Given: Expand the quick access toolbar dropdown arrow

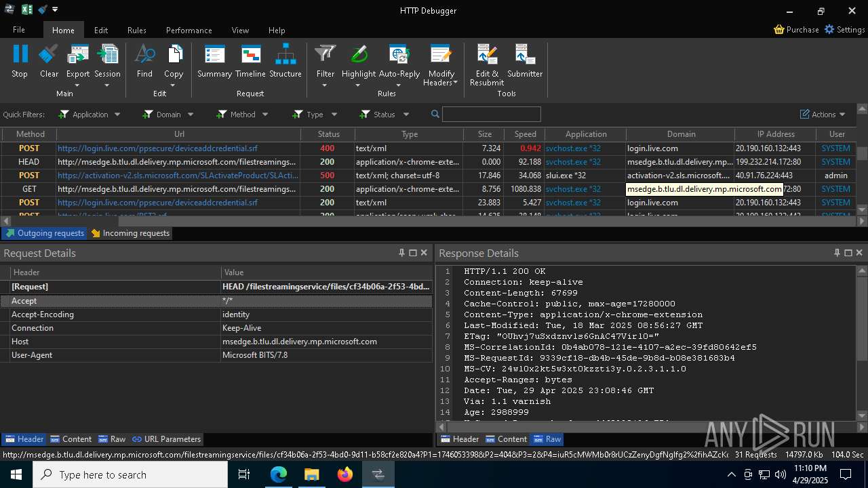Looking at the screenshot, I should pyautogui.click(x=55, y=9).
